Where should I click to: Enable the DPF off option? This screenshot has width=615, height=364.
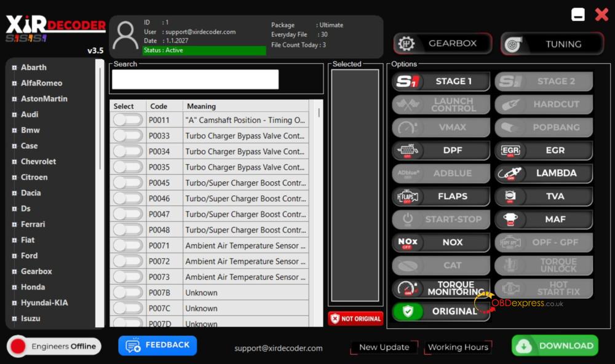[441, 151]
